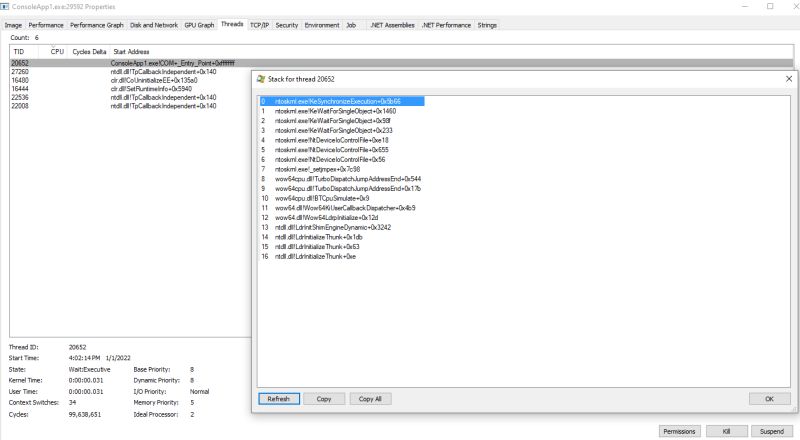This screenshot has height=440, width=800.
Task: Sort by Start Address column header
Action: 131,52
